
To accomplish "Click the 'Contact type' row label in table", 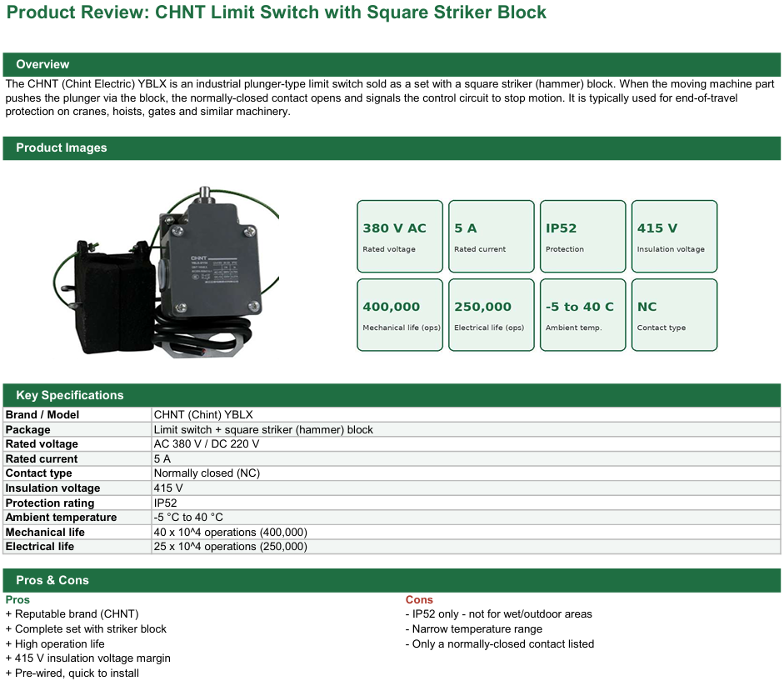I will click(x=39, y=473).
